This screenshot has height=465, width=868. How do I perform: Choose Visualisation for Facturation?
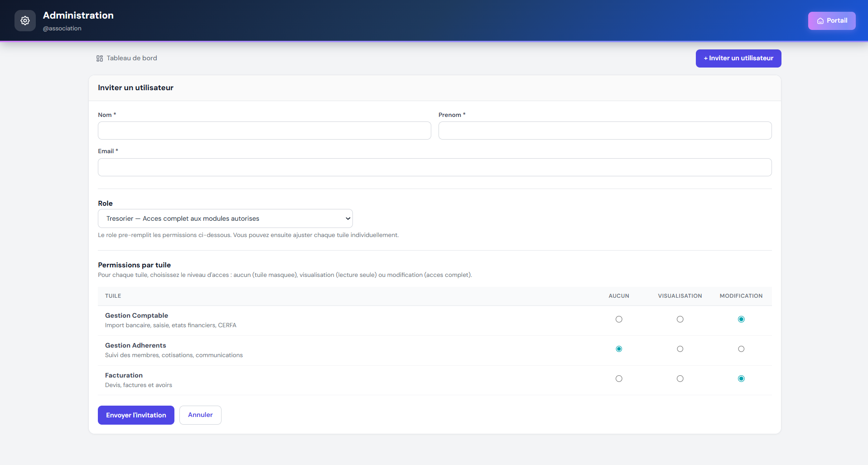point(680,379)
